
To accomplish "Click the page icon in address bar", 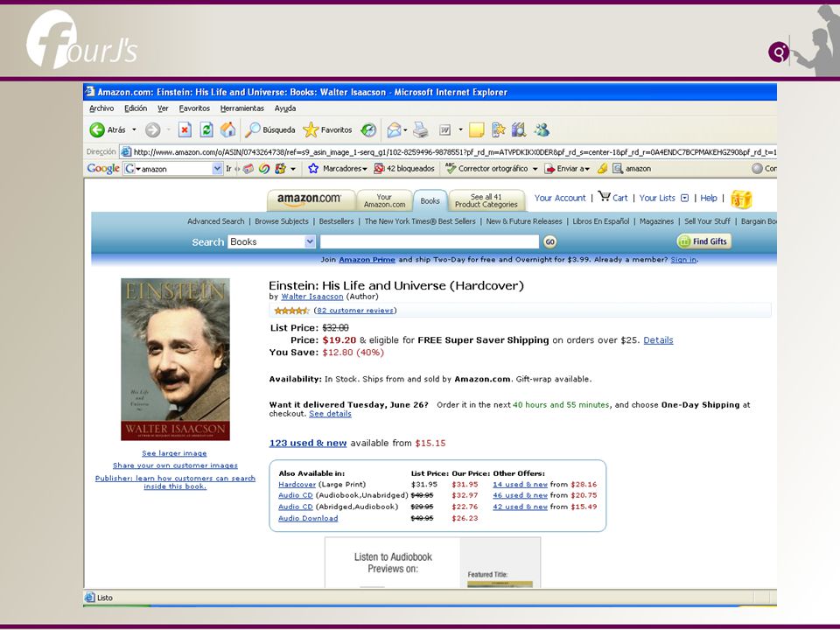I will pos(126,151).
